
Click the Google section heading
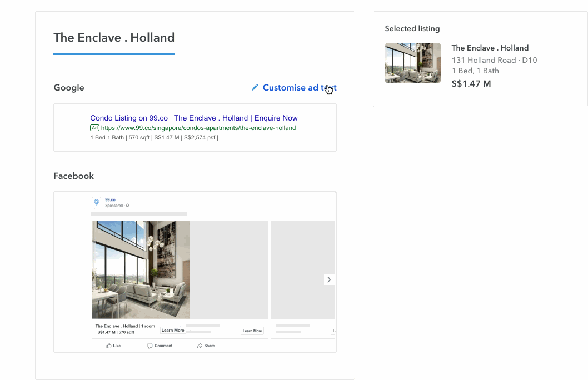point(68,88)
